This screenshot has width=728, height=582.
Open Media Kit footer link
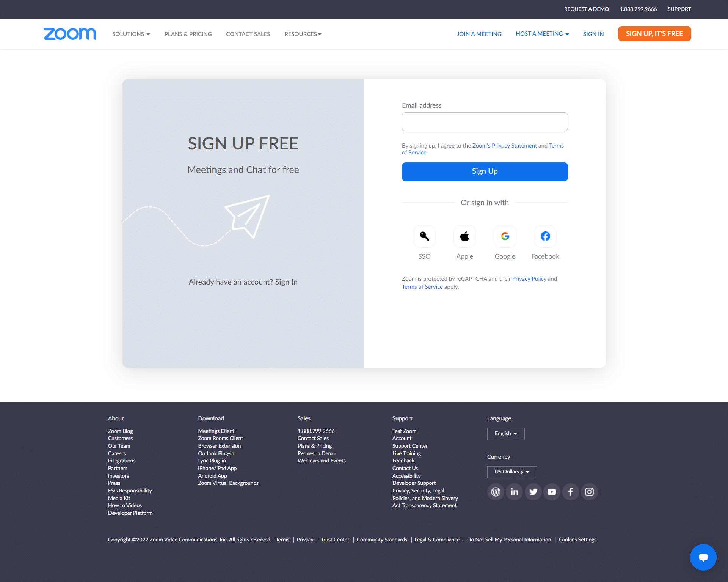(119, 498)
